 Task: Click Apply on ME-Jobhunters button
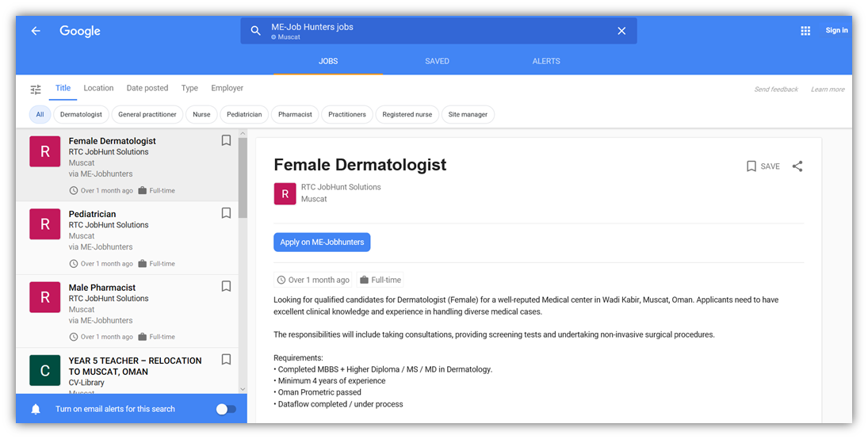322,242
